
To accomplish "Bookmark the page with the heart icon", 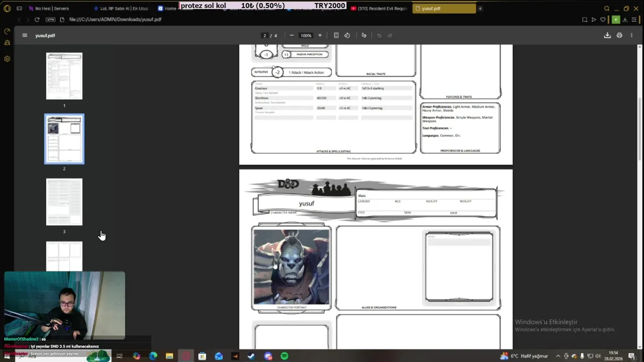I will [603, 20].
